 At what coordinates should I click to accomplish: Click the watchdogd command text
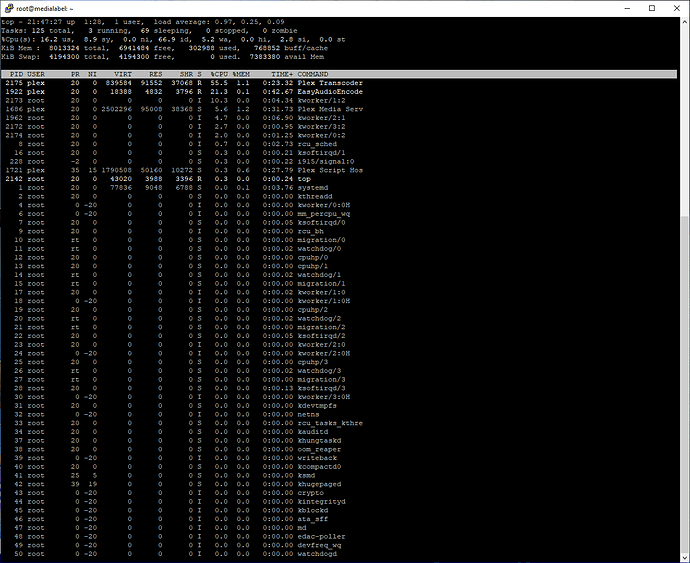coord(317,554)
